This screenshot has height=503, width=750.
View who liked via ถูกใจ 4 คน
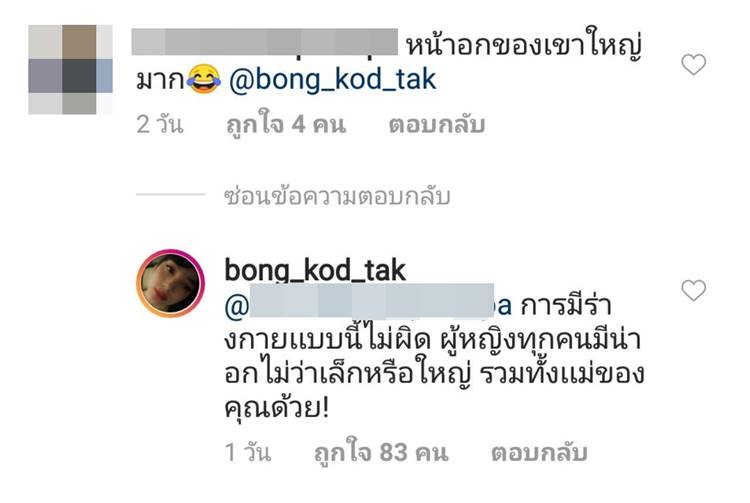point(286,125)
